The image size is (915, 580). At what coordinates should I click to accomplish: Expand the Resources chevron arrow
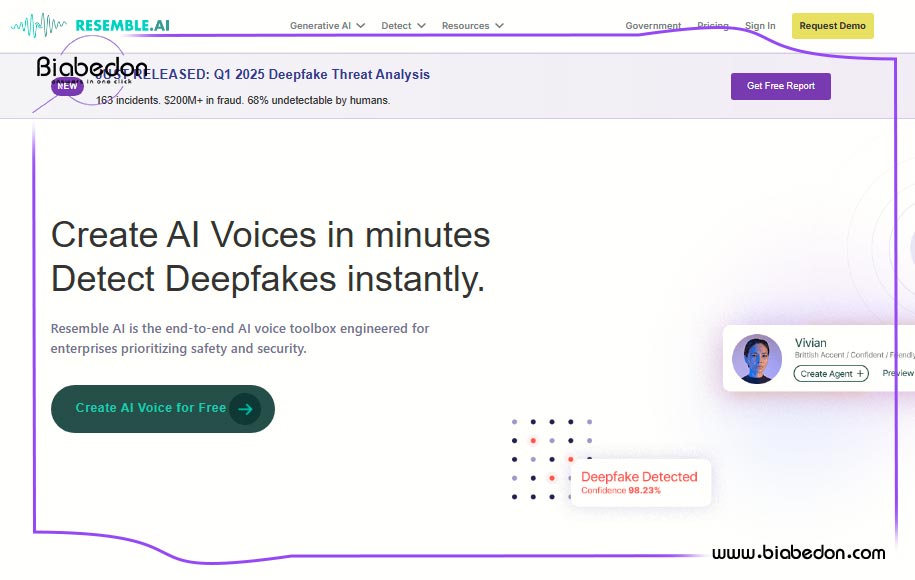(x=500, y=26)
